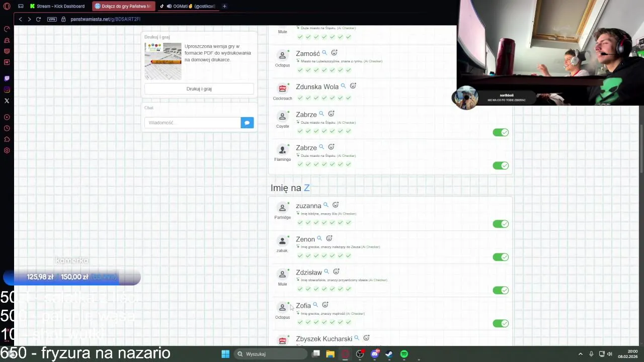
Task: Click the VPN badge in address bar
Action: point(52,19)
